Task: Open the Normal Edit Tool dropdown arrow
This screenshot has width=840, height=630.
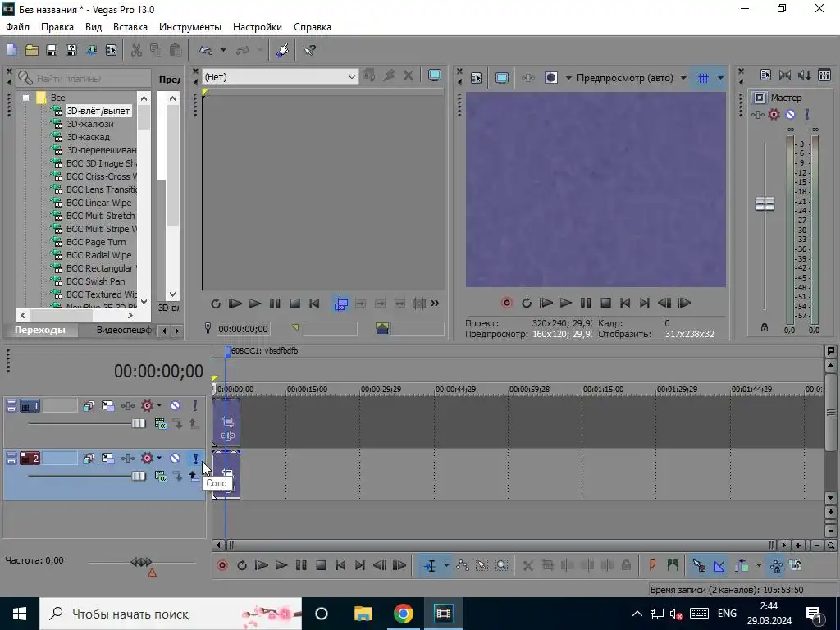Action: click(x=445, y=565)
